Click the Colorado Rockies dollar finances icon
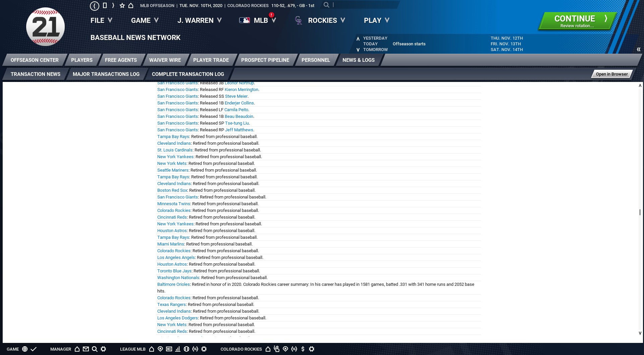Image resolution: width=644 pixels, height=355 pixels. (303, 349)
